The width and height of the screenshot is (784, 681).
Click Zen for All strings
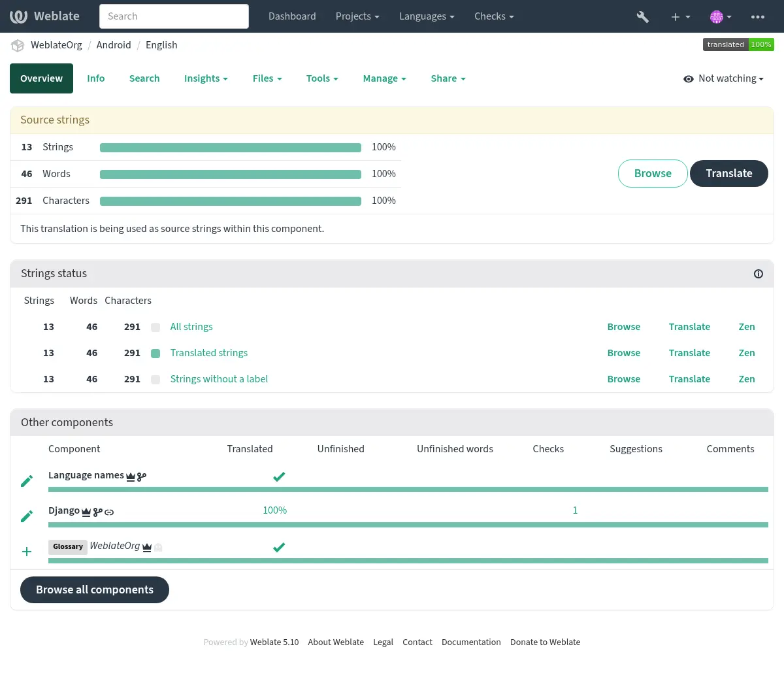(747, 327)
